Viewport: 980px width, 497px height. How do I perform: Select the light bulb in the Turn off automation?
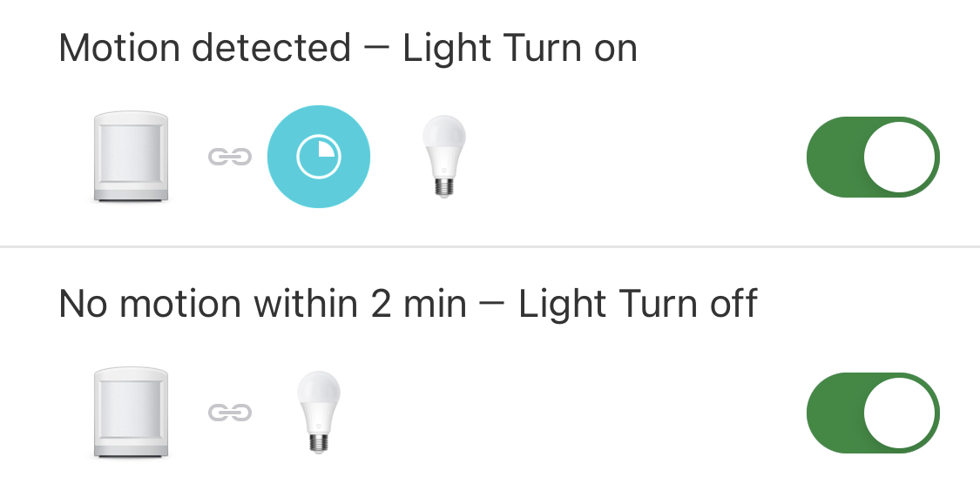coord(318,413)
